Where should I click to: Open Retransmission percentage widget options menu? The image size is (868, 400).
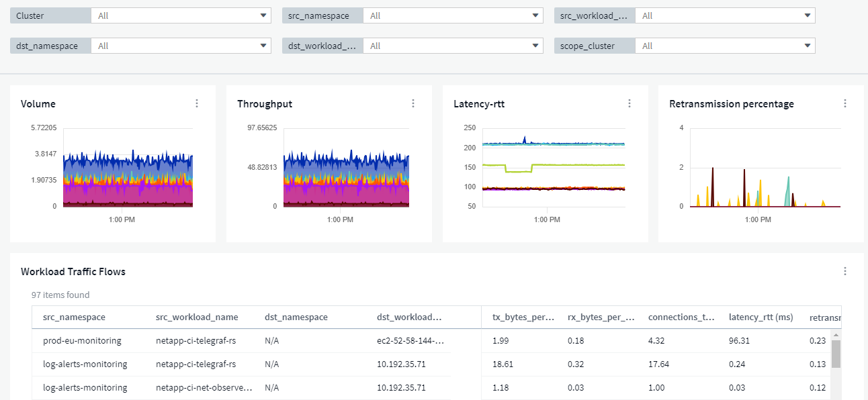pos(845,103)
